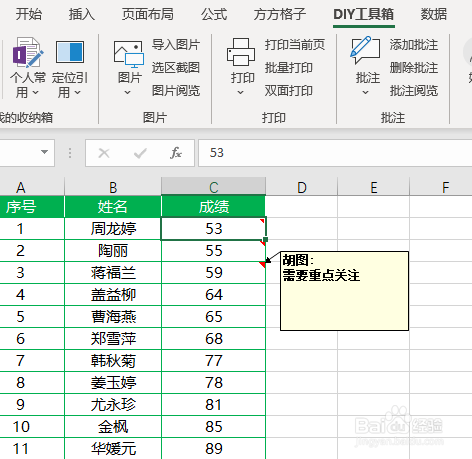Select the cell with name 周龙婷
472x459 pixels.
[113, 229]
